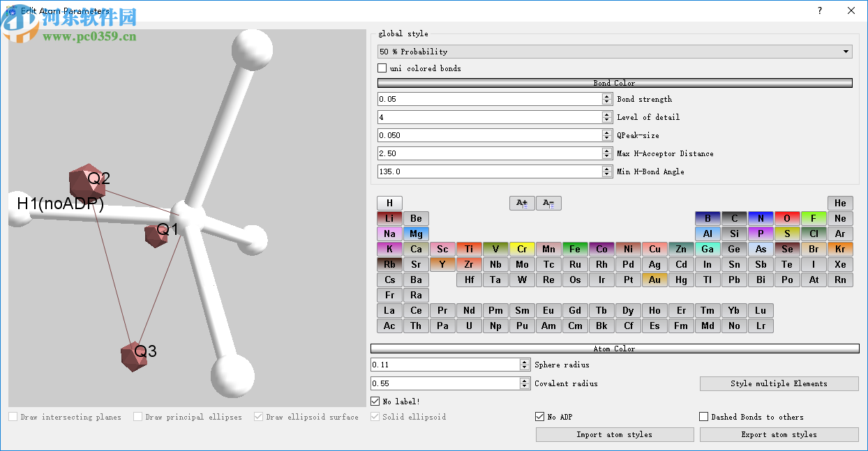
Task: Select the Krypton (Kr) element
Action: [840, 249]
